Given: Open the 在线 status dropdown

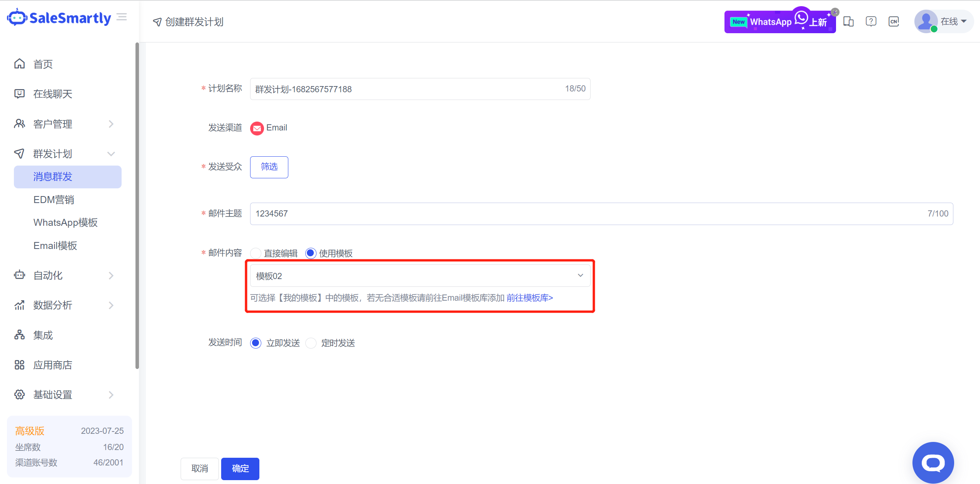Looking at the screenshot, I should (x=953, y=22).
